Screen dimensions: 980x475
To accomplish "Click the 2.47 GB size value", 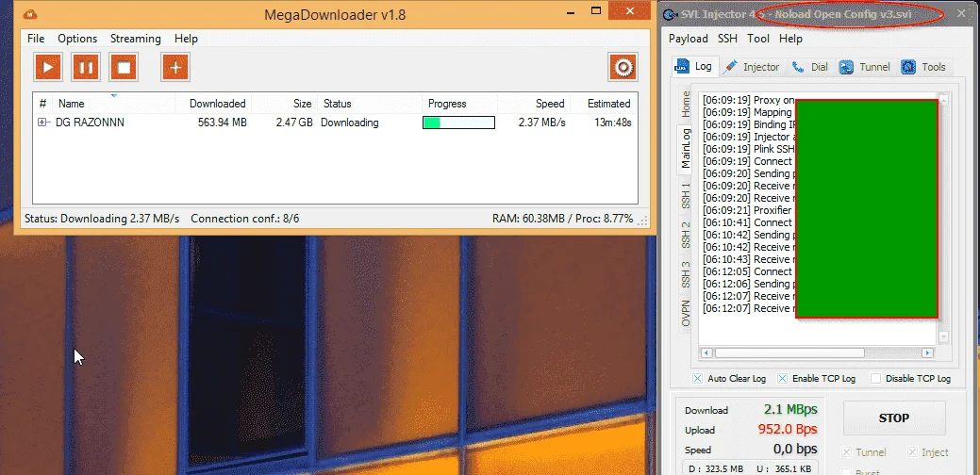I will point(294,123).
